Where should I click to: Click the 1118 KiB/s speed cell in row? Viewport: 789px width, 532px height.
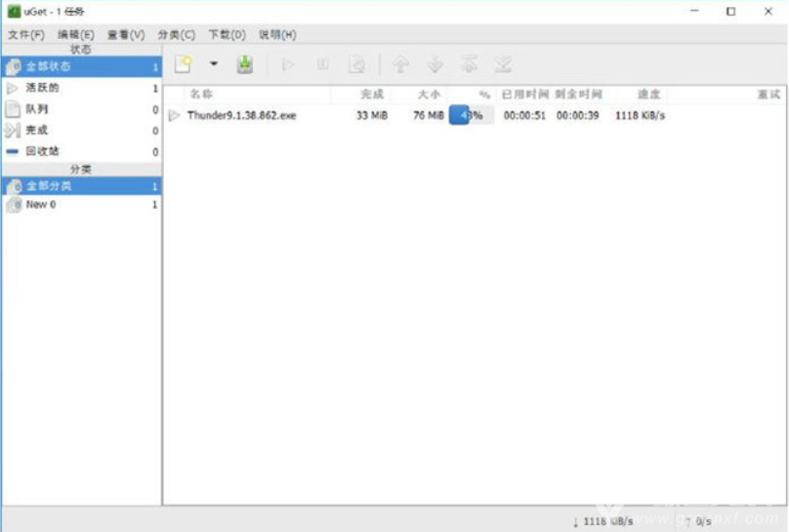click(640, 115)
